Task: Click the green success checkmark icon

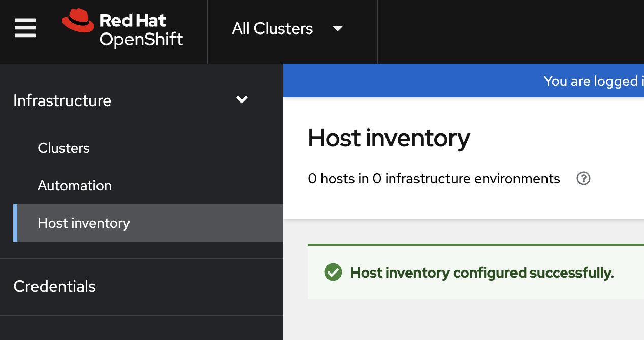Action: 333,273
